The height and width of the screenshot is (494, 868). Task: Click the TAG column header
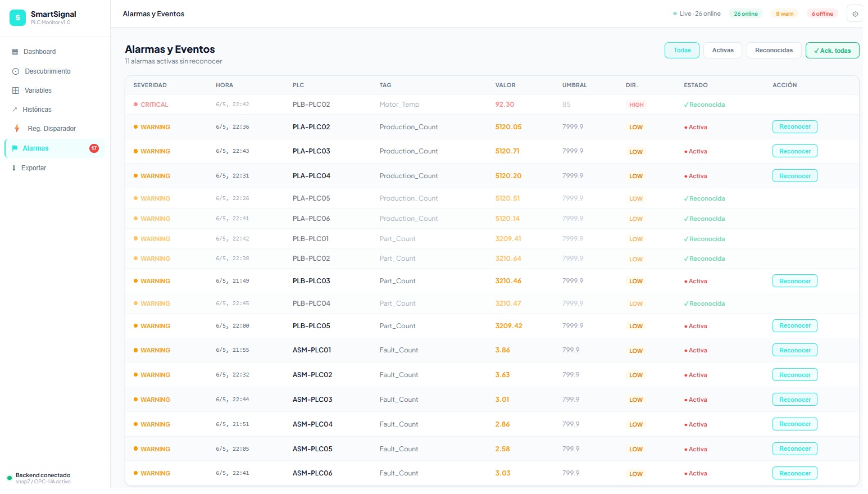pyautogui.click(x=385, y=85)
